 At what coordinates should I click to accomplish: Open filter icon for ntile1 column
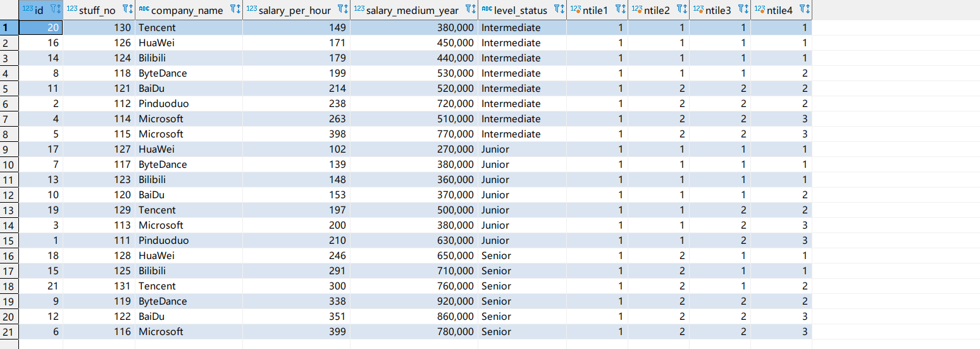pos(618,10)
